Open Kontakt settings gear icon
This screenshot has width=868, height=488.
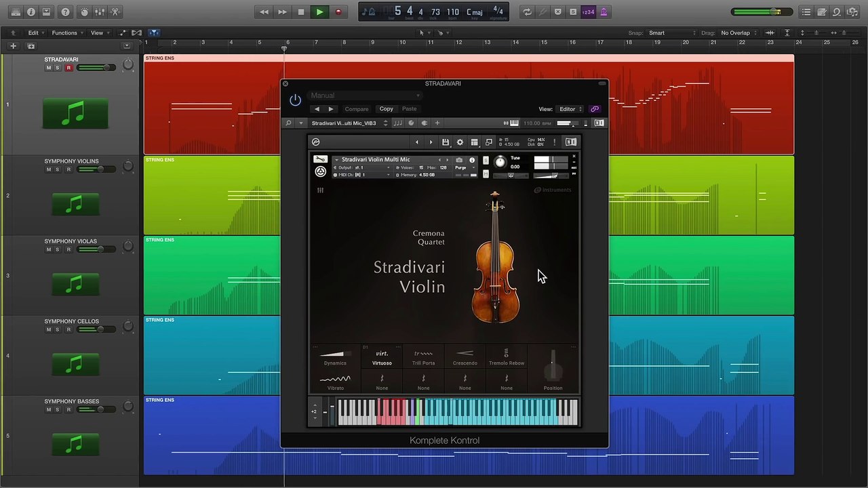point(460,142)
